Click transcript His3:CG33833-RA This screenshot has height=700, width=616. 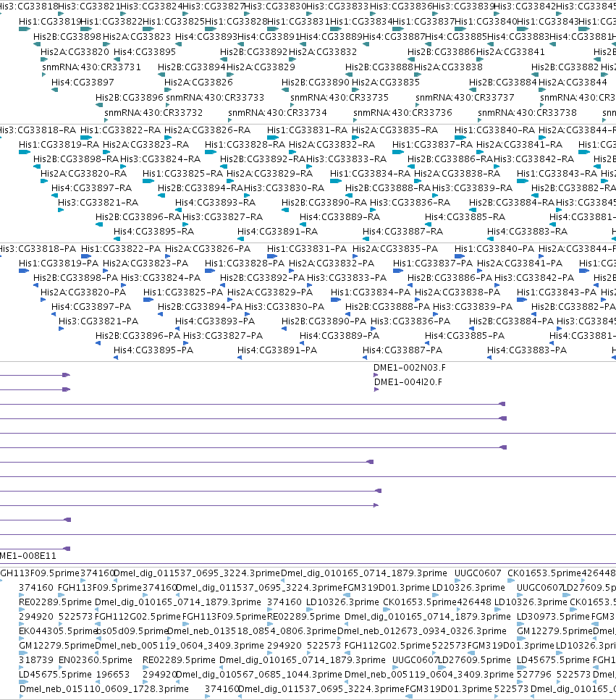tap(347, 159)
